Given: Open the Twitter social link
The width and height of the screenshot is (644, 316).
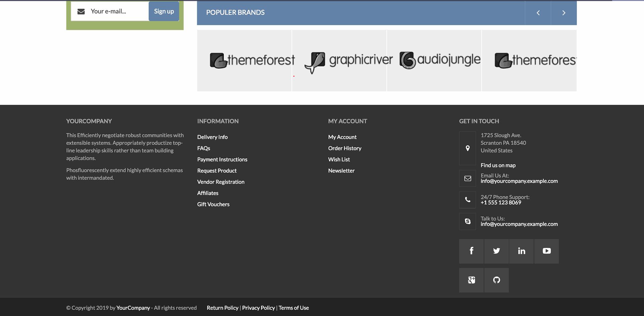Looking at the screenshot, I should tap(496, 251).
